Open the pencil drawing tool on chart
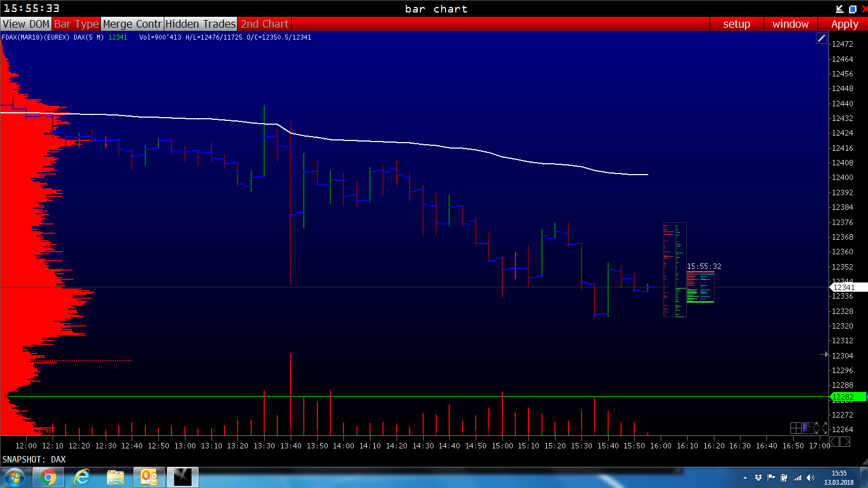This screenshot has height=488, width=868. 821,38
